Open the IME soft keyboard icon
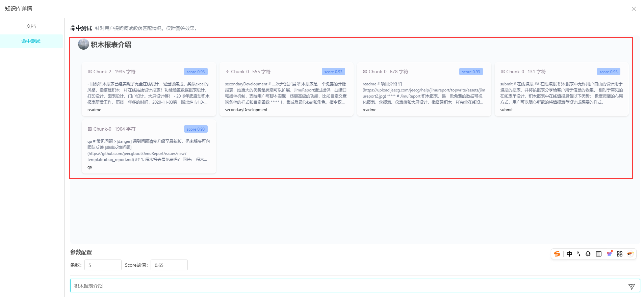This screenshot has height=297, width=644. tap(599, 254)
